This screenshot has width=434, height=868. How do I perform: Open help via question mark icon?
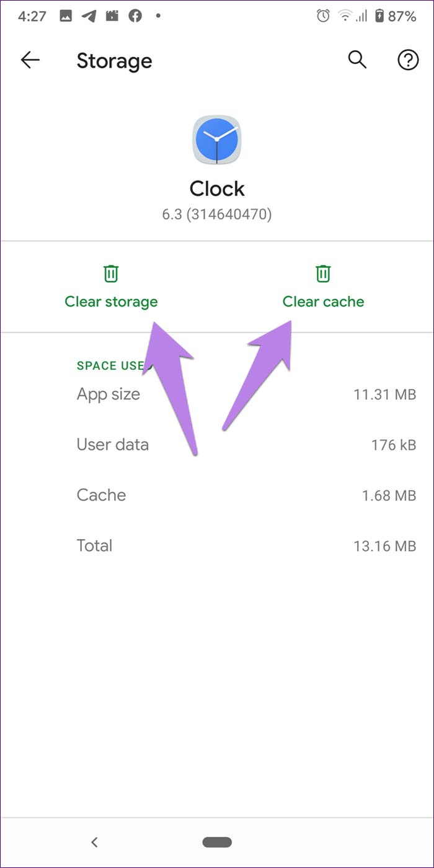(x=407, y=60)
